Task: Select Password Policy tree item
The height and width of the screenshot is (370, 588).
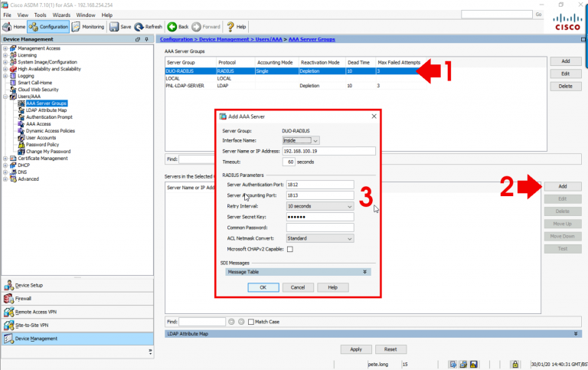Action: 42,145
